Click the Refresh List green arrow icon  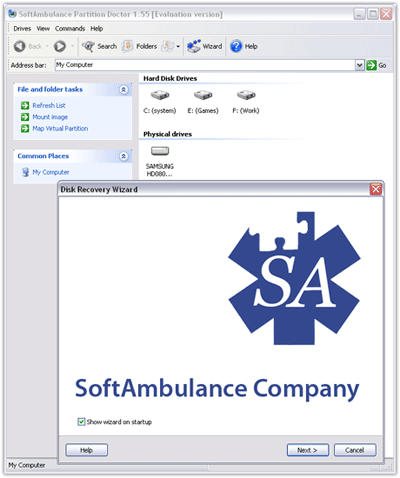point(25,106)
